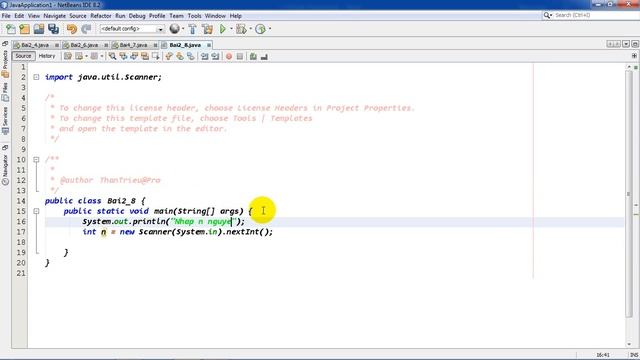Uncomment selected lines icon
This screenshot has width=640, height=360.
tap(264, 56)
